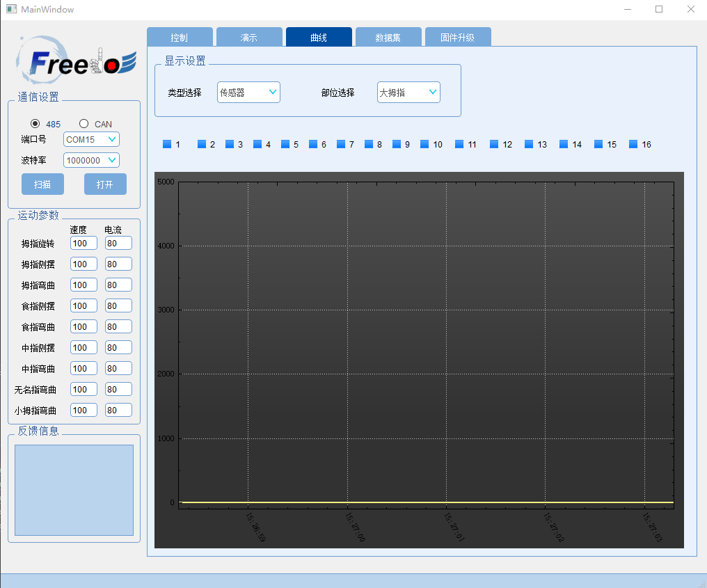
Task: Click the Freedo logo image
Action: click(75, 61)
